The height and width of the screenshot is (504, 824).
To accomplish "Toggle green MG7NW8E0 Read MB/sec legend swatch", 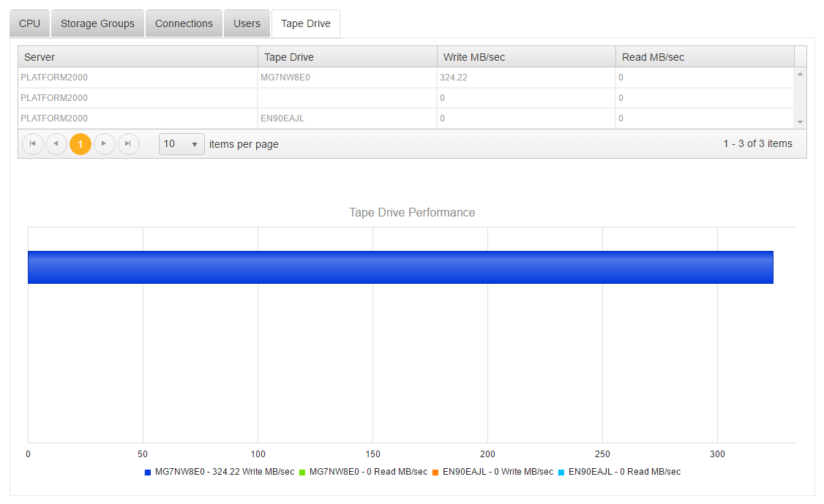I will point(302,473).
